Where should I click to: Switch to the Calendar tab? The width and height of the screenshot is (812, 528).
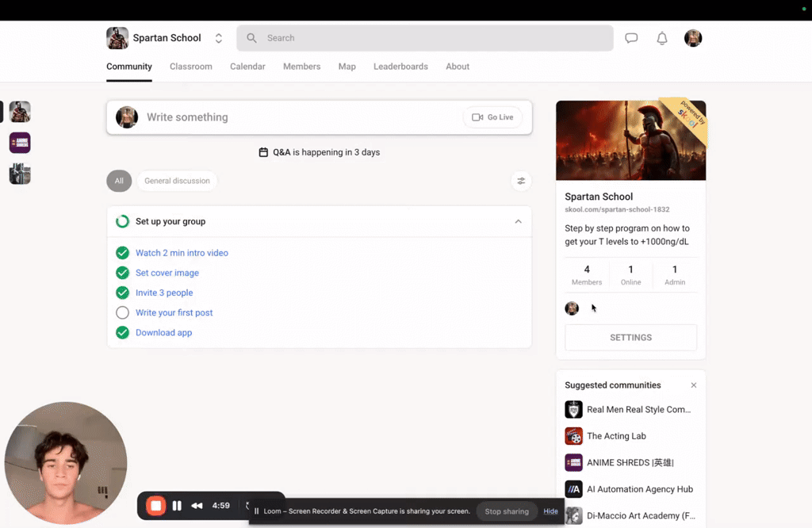point(247,67)
